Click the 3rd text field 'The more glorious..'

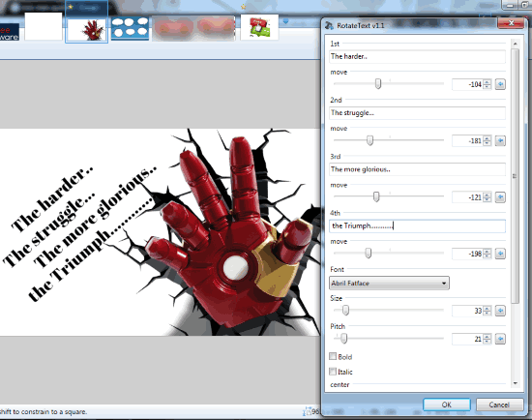(x=417, y=169)
